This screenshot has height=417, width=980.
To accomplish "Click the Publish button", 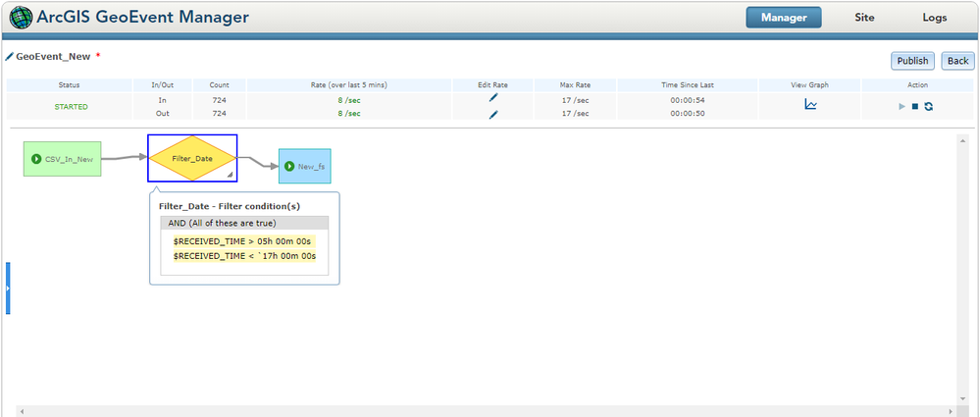I will pyautogui.click(x=912, y=61).
